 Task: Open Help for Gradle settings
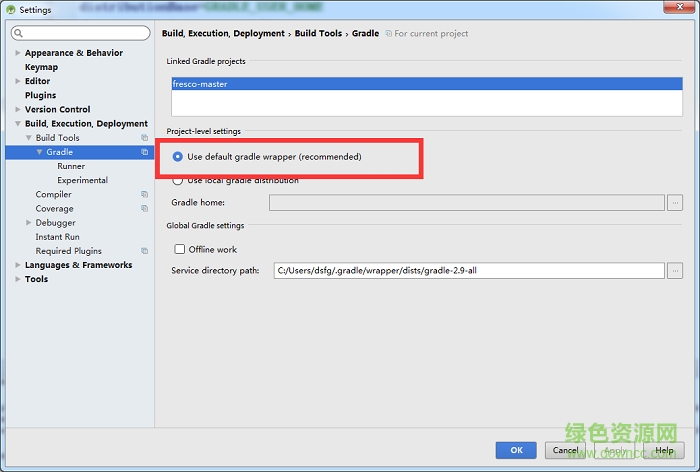tap(664, 450)
